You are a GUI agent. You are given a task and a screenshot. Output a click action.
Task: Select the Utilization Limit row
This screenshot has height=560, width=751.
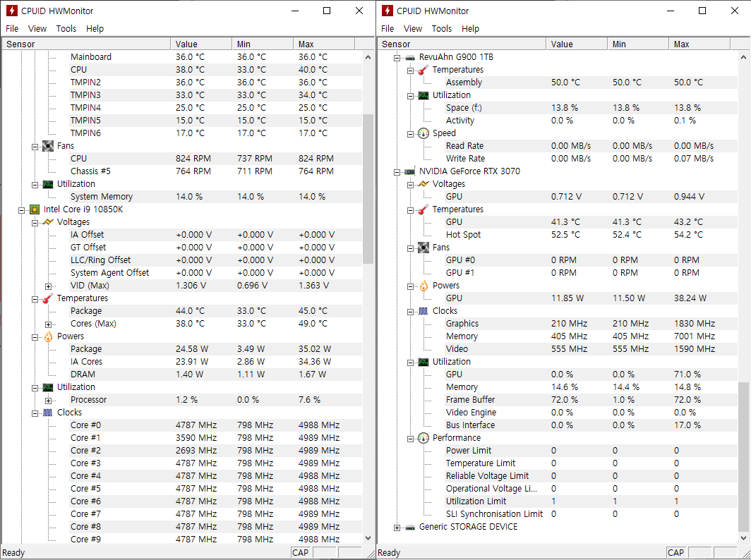591,501
